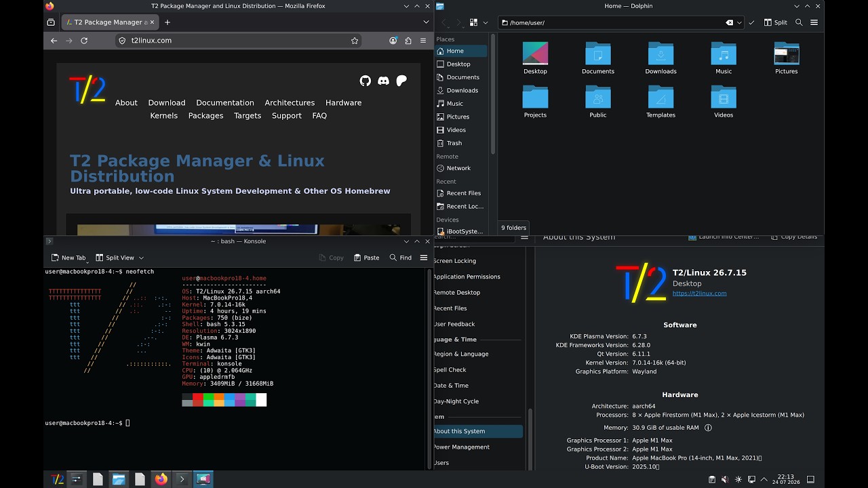The width and height of the screenshot is (868, 488).
Task: Open the Downloads folder in Dolphin's main view
Action: pos(660,58)
